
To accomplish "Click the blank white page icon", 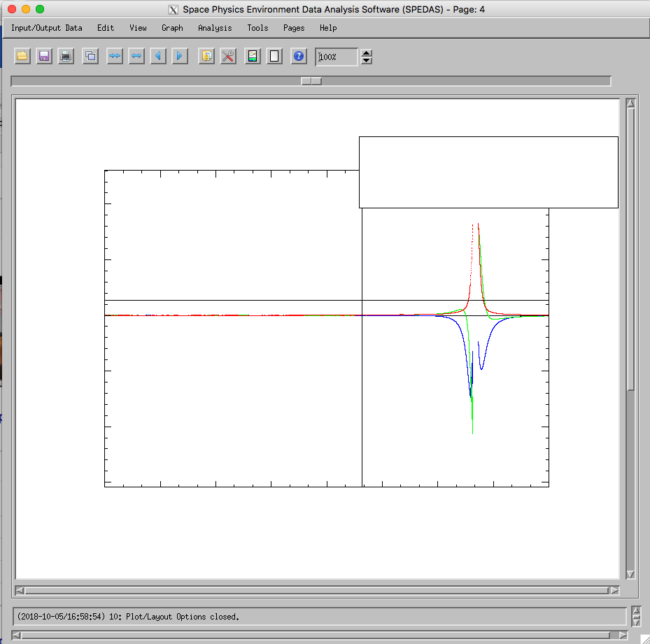I will click(x=274, y=56).
